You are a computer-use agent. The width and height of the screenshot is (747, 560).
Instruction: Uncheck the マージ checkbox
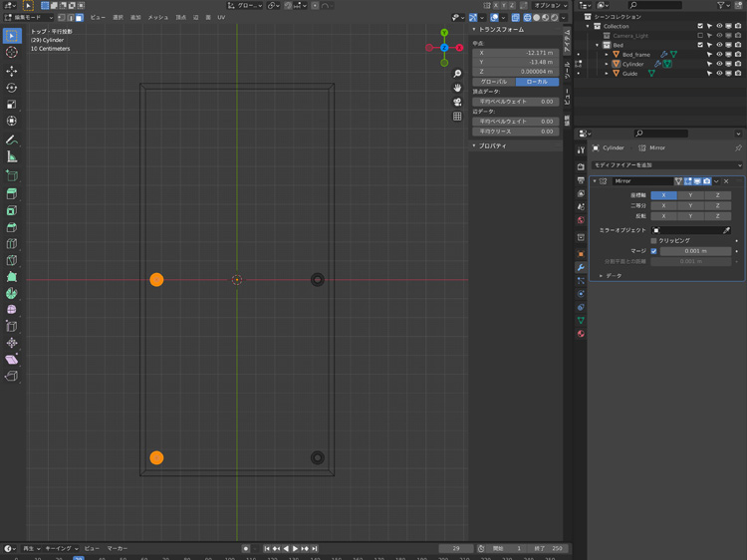654,251
